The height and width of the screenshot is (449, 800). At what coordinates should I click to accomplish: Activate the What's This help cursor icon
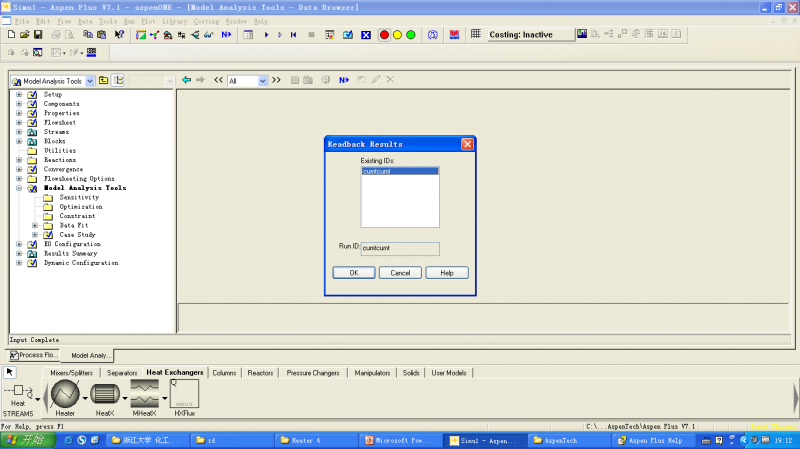point(119,34)
